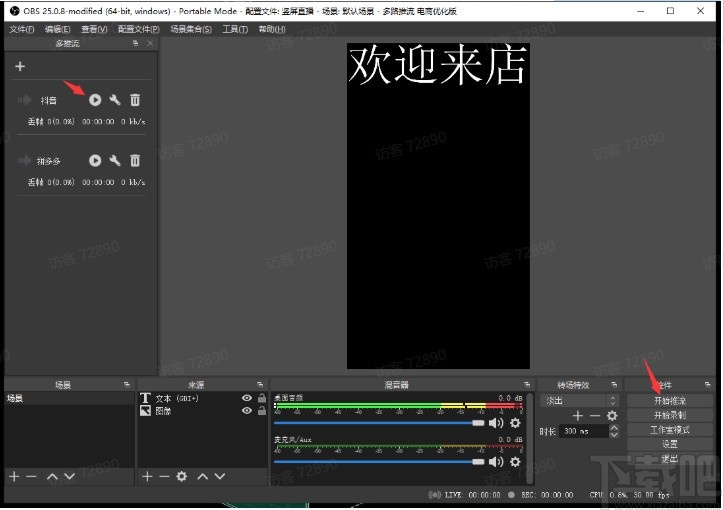Screen dimensions: 724x510
Task: Open the 帮助(H) menu
Action: point(272,29)
